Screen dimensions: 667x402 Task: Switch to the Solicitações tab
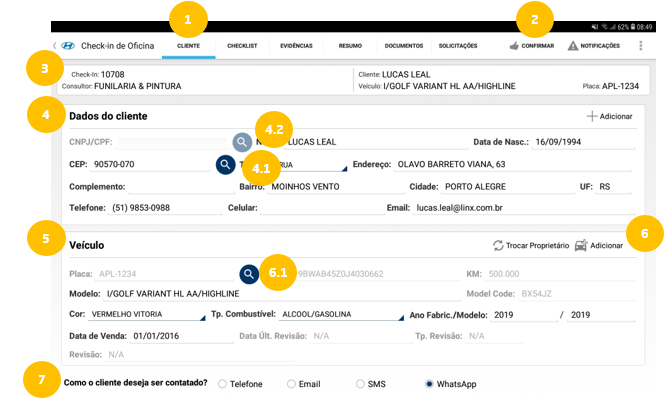pos(458,46)
